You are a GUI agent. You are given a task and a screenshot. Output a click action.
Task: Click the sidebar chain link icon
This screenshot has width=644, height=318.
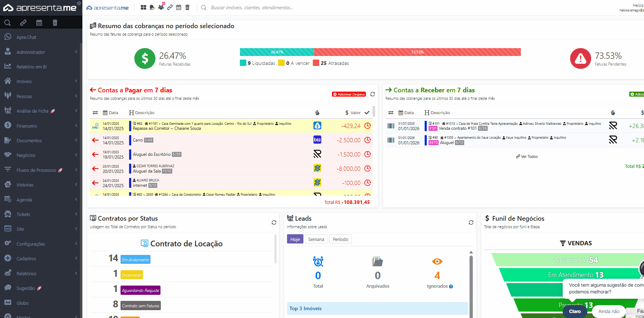tap(23, 23)
